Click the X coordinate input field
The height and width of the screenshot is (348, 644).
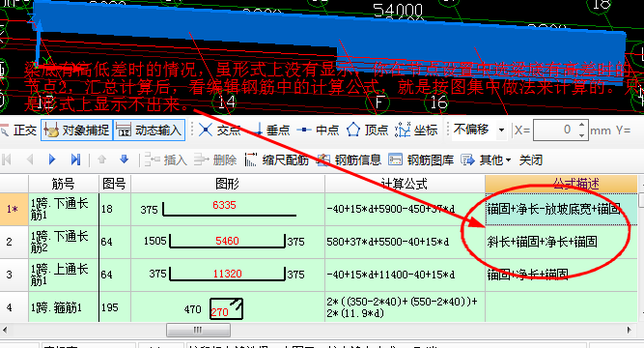(555, 130)
